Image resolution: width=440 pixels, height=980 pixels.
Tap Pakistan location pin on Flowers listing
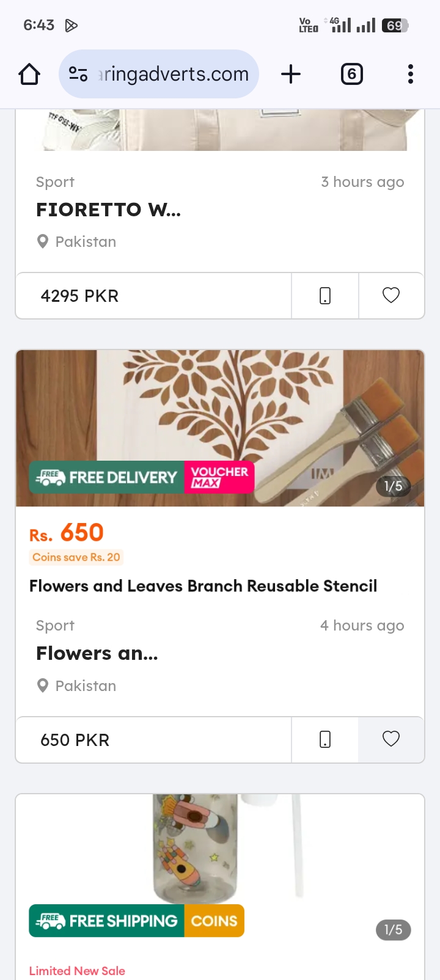coord(43,686)
